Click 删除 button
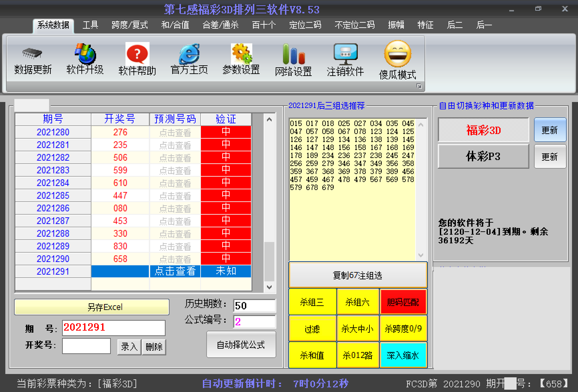This screenshot has height=392, width=578. 154,347
